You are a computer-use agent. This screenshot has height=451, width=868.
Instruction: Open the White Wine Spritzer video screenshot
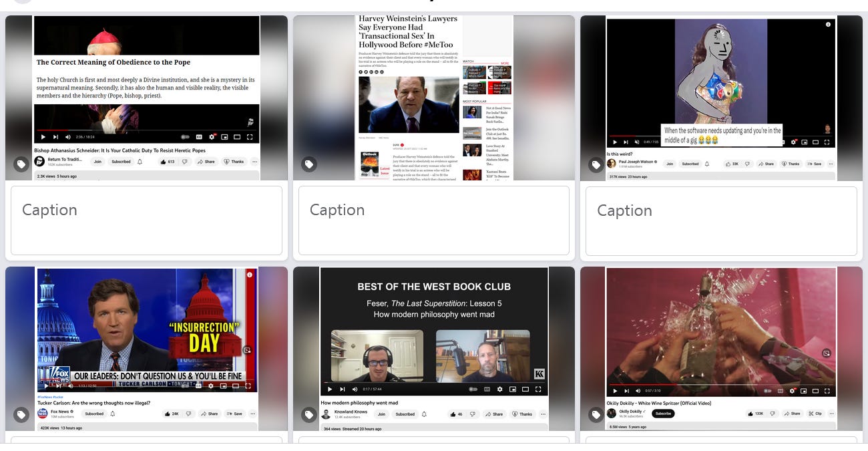[721, 349]
